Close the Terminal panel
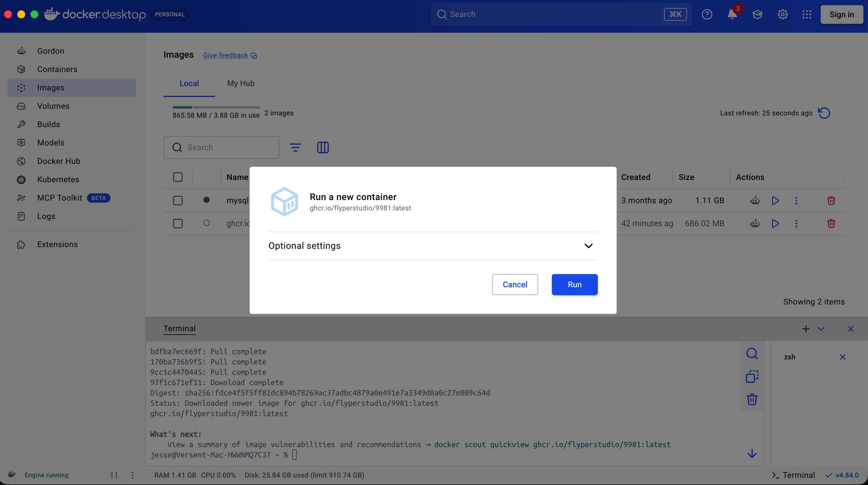The image size is (868, 485). tap(851, 329)
